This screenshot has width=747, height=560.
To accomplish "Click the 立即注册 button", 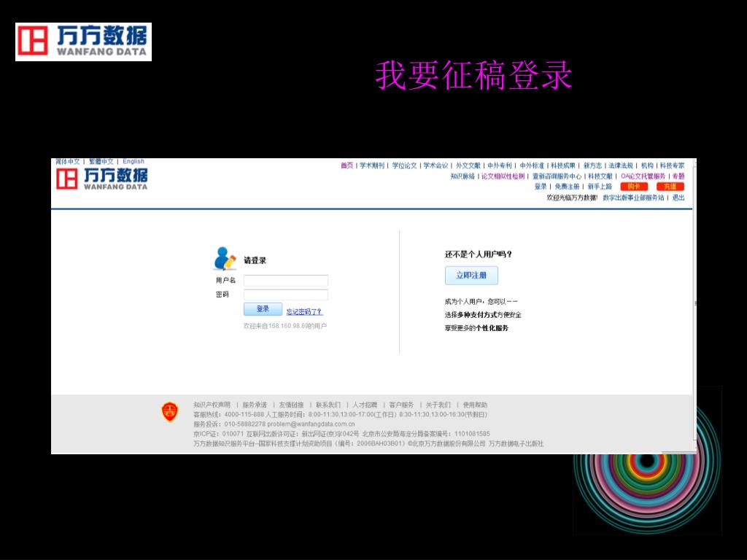I will pyautogui.click(x=472, y=275).
